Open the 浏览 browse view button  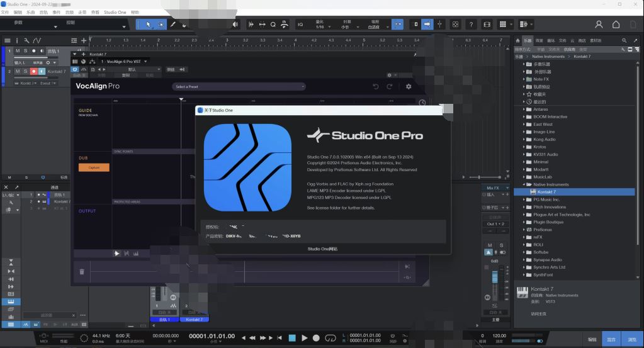pyautogui.click(x=632, y=339)
